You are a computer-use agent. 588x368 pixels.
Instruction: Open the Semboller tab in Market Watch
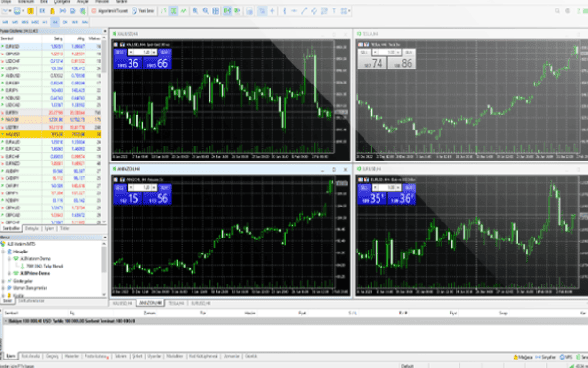click(x=10, y=228)
